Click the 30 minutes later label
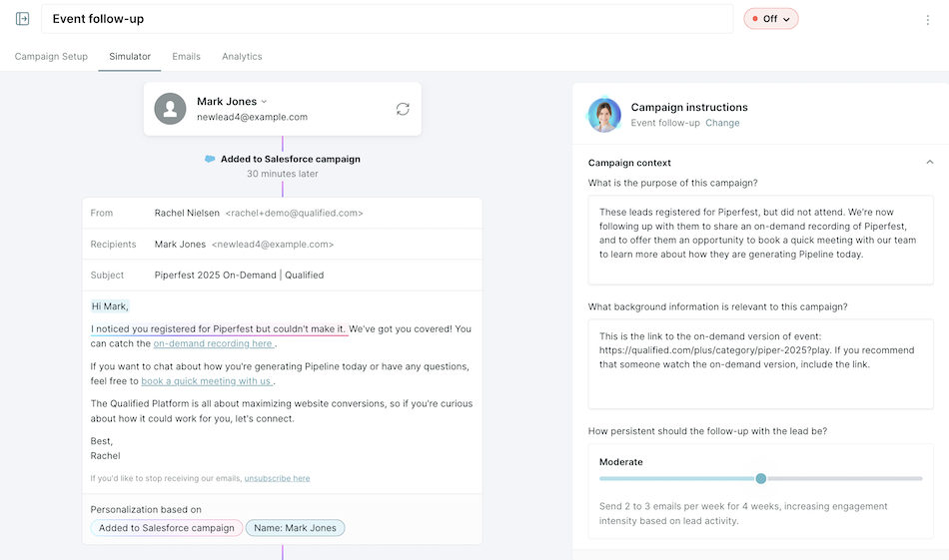 point(282,174)
